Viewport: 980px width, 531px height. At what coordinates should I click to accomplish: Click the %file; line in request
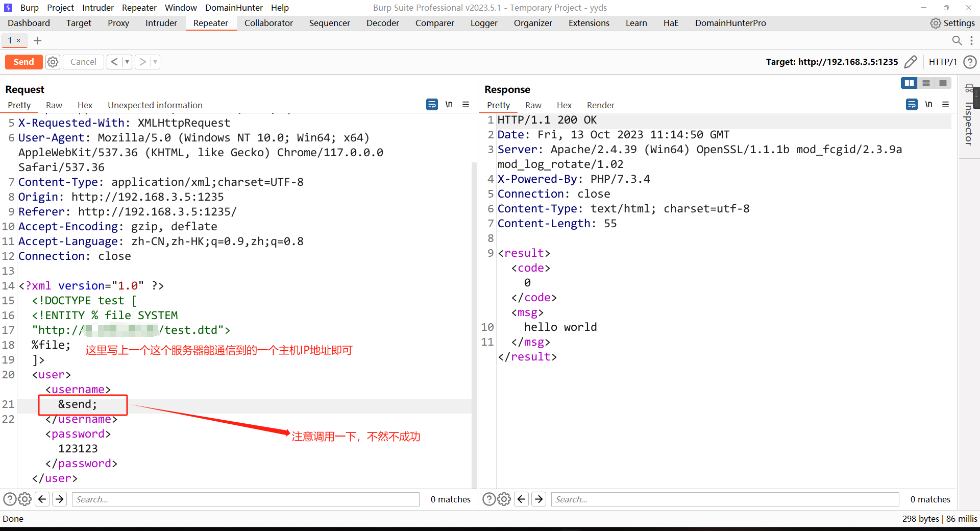coord(51,345)
